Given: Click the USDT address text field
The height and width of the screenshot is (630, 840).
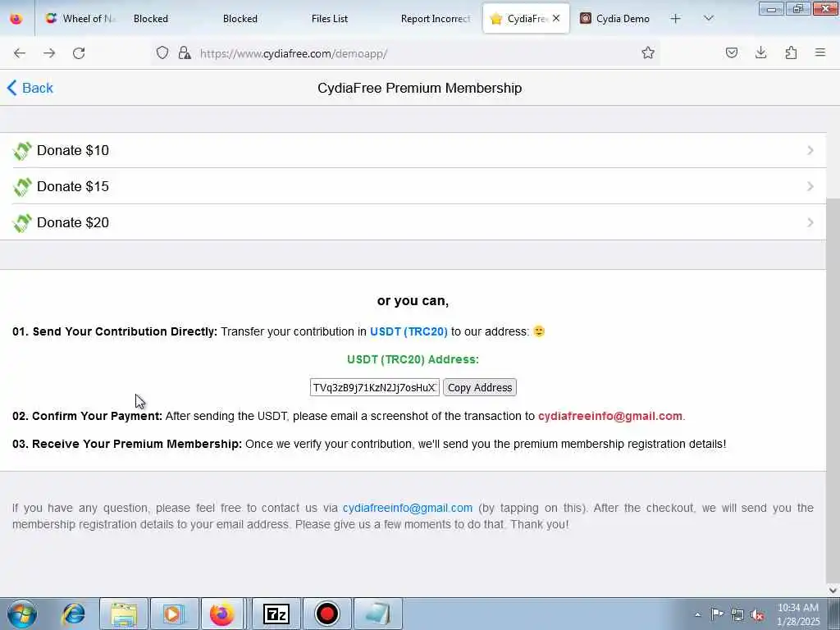Looking at the screenshot, I should pos(374,387).
